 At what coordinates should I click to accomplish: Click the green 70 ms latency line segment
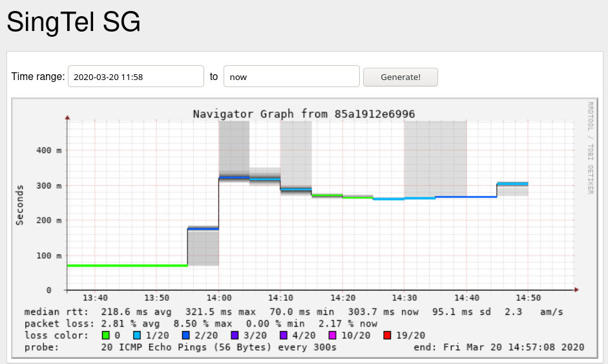pyautogui.click(x=127, y=266)
